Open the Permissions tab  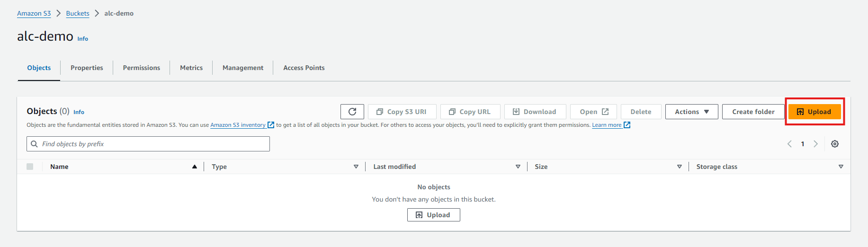(141, 68)
